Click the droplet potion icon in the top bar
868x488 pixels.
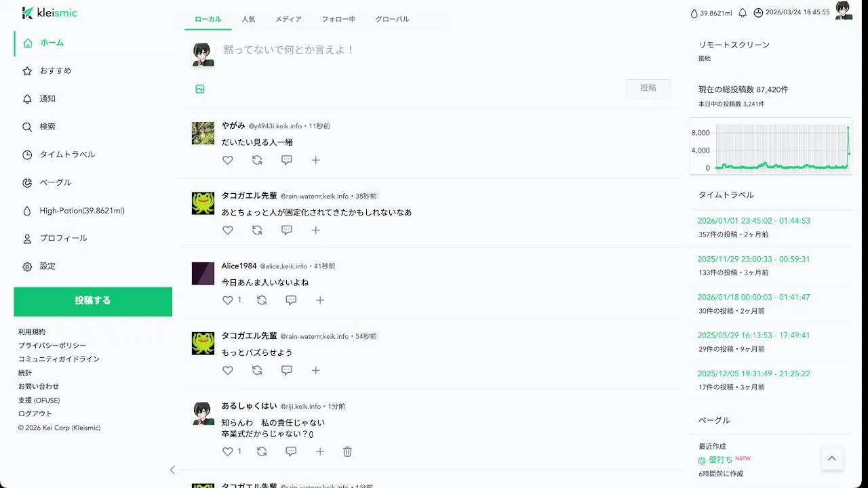[x=694, y=13]
